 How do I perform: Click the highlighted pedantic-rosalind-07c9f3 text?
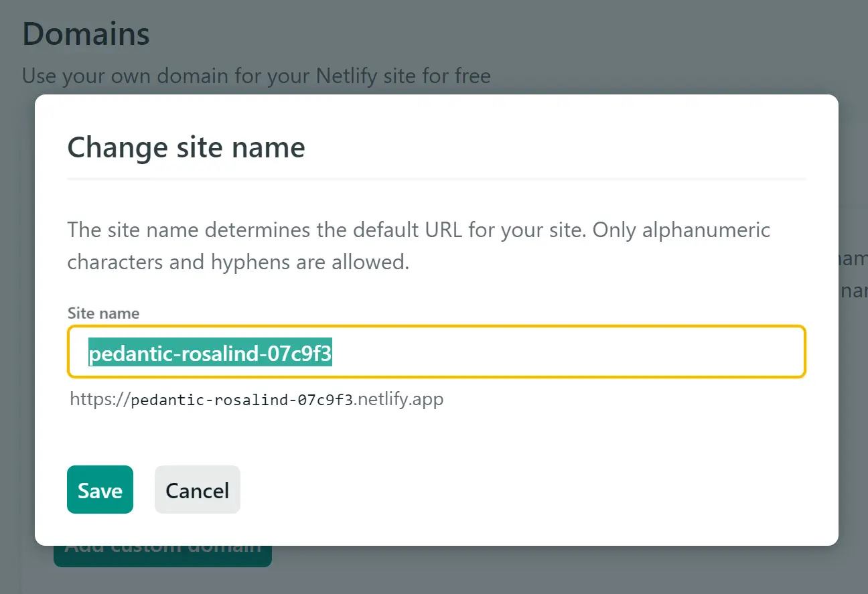(210, 353)
